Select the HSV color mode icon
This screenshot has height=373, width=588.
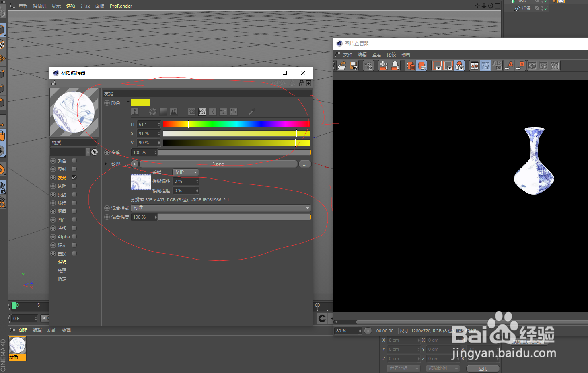[202, 112]
